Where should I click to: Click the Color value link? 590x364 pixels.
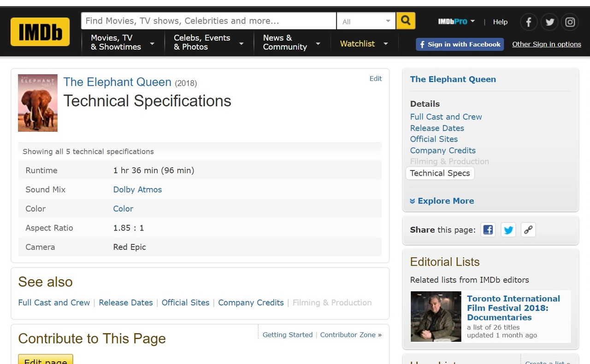123,209
